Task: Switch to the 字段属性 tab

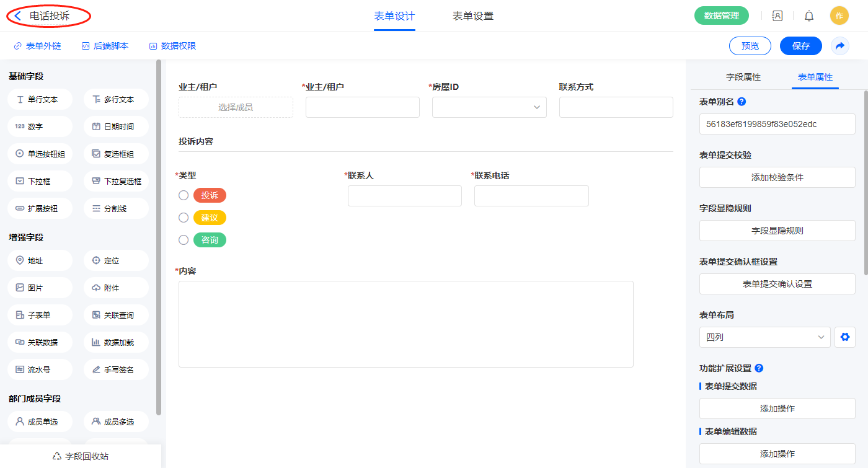Action: (x=743, y=77)
